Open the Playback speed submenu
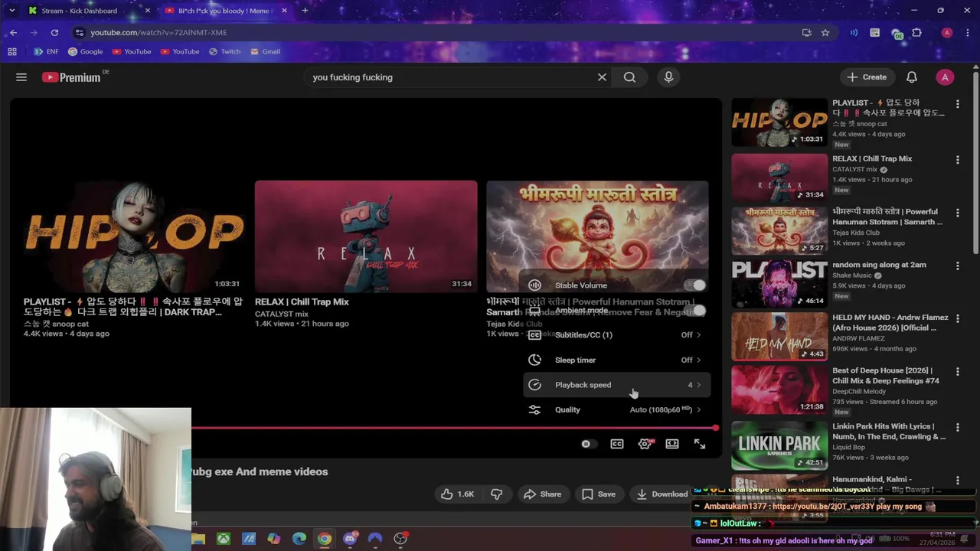This screenshot has width=980, height=551. click(x=617, y=385)
